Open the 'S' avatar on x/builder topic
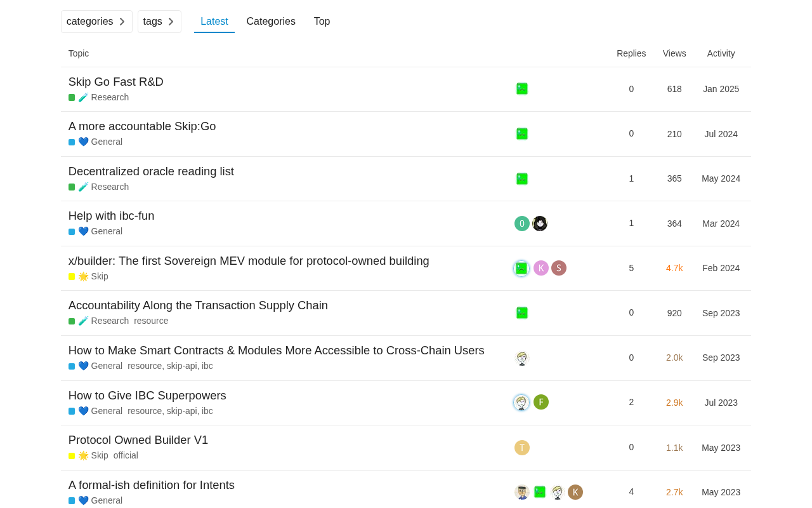The height and width of the screenshot is (508, 812). [x=559, y=268]
